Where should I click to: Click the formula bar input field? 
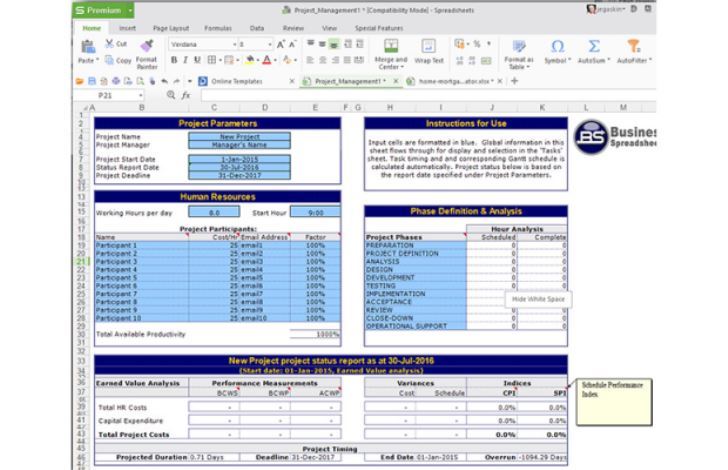[x=428, y=95]
